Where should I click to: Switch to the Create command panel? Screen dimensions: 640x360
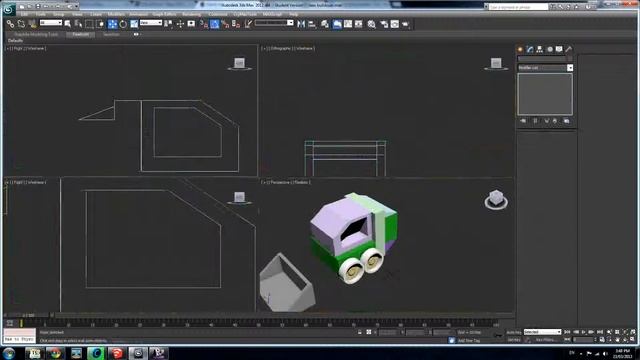[x=520, y=49]
